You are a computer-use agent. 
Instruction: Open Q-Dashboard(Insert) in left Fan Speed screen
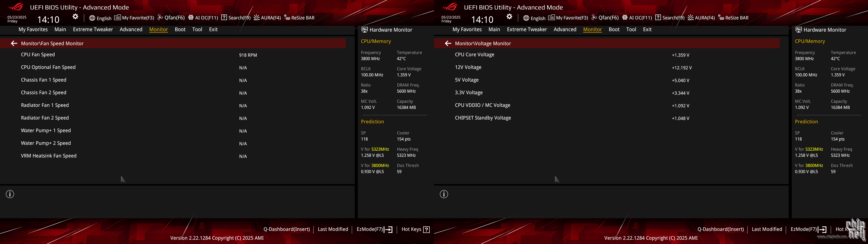286,229
